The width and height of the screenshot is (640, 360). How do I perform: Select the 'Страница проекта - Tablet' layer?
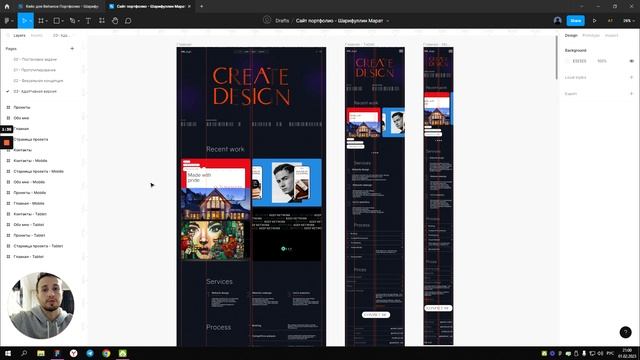pyautogui.click(x=38, y=246)
